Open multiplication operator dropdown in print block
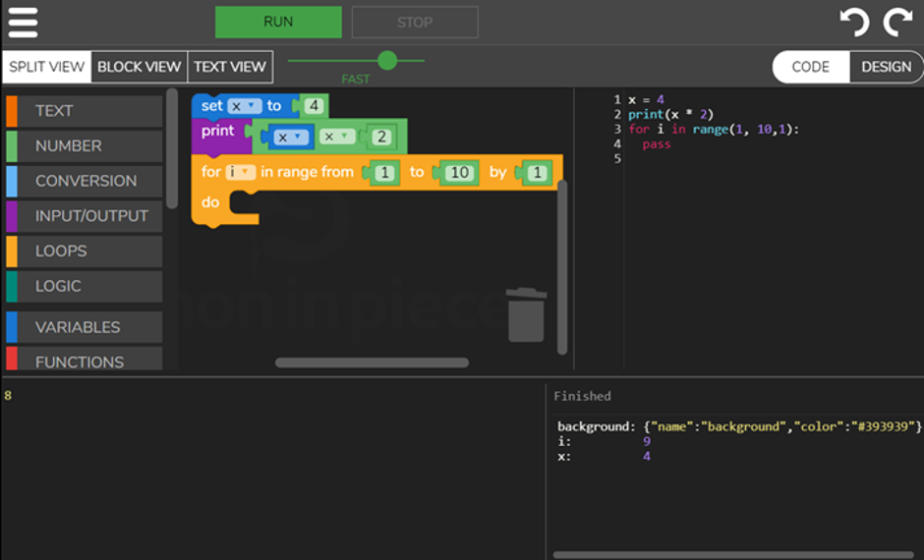The width and height of the screenshot is (924, 560). tap(339, 137)
